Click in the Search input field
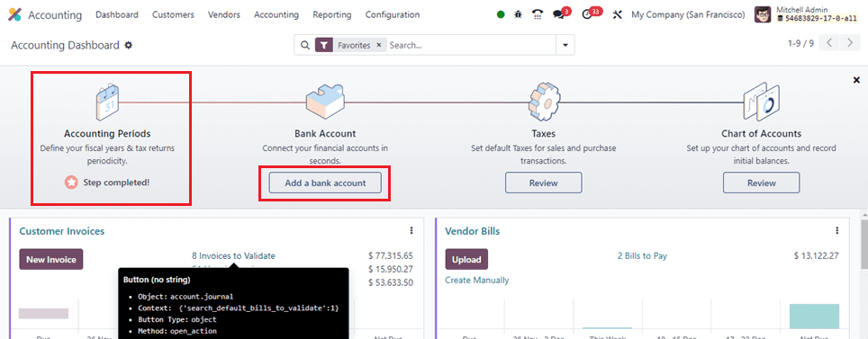868x339 pixels. (x=471, y=45)
